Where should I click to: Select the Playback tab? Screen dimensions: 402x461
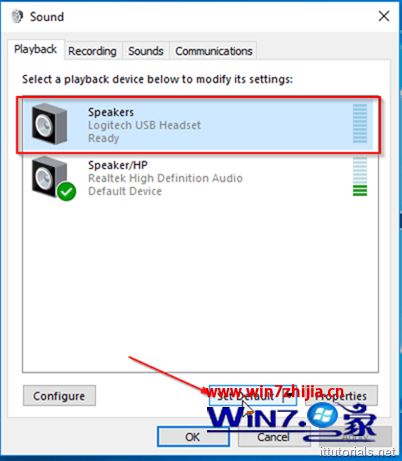click(x=35, y=49)
